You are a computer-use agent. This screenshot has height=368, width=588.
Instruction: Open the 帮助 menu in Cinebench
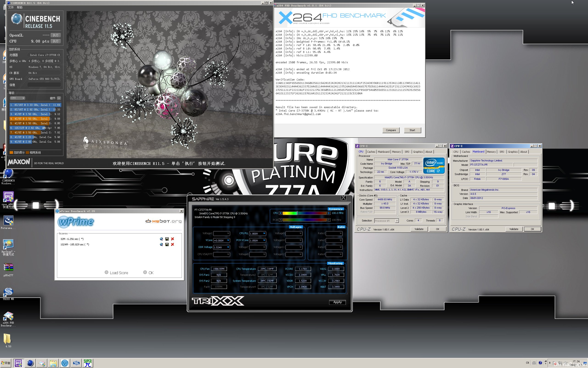20,8
